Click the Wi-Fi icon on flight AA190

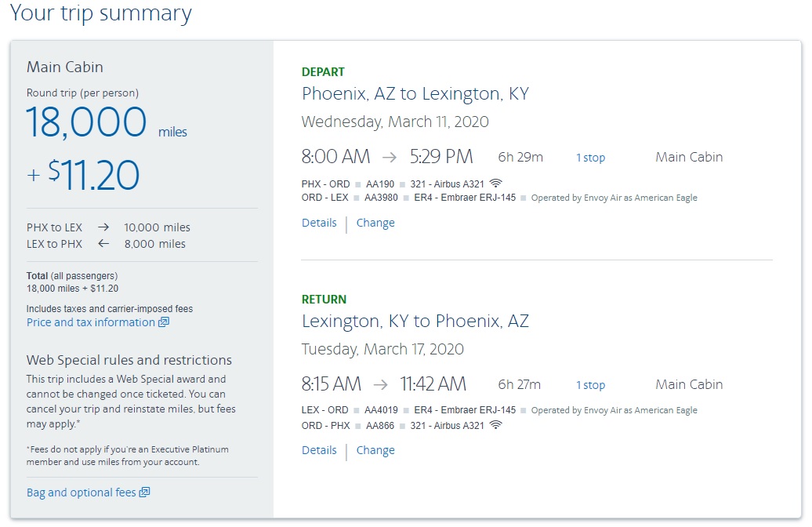(x=496, y=184)
